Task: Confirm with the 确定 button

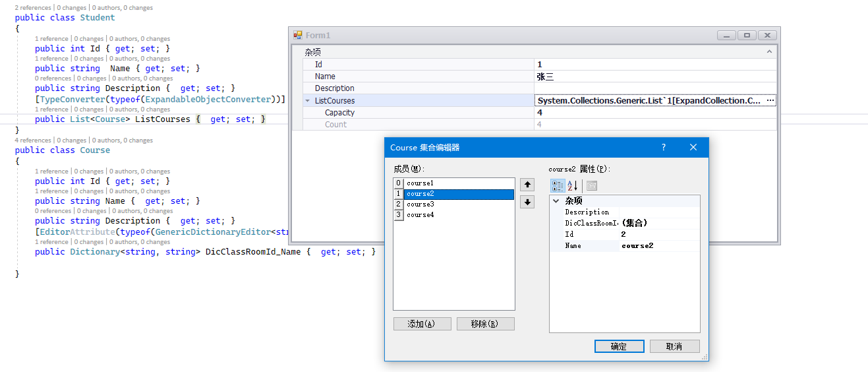Action: click(619, 346)
